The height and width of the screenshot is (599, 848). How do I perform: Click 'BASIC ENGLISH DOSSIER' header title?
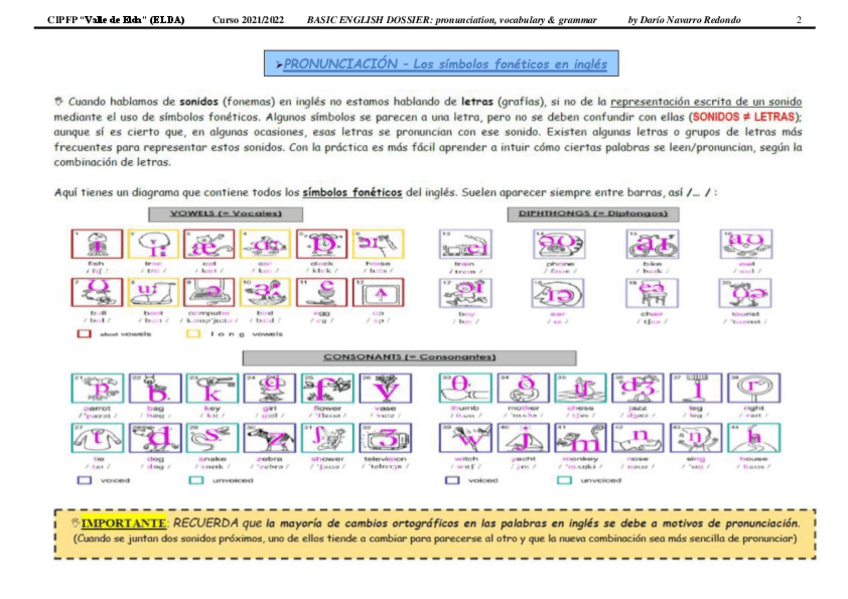tap(370, 20)
